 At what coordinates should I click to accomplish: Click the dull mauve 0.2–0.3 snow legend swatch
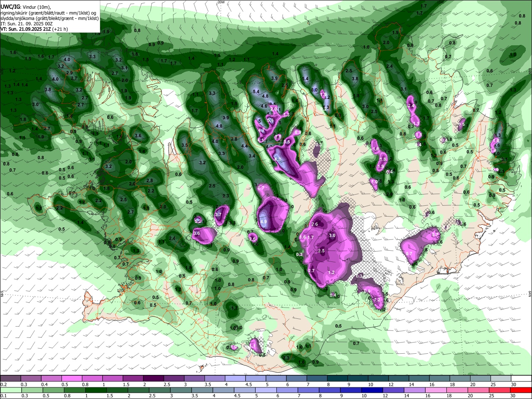tap(10, 378)
